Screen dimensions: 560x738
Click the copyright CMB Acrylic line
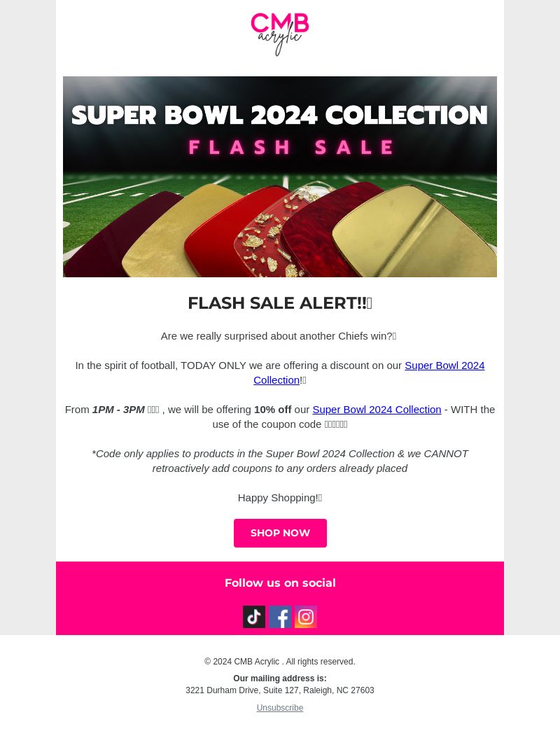click(x=280, y=661)
